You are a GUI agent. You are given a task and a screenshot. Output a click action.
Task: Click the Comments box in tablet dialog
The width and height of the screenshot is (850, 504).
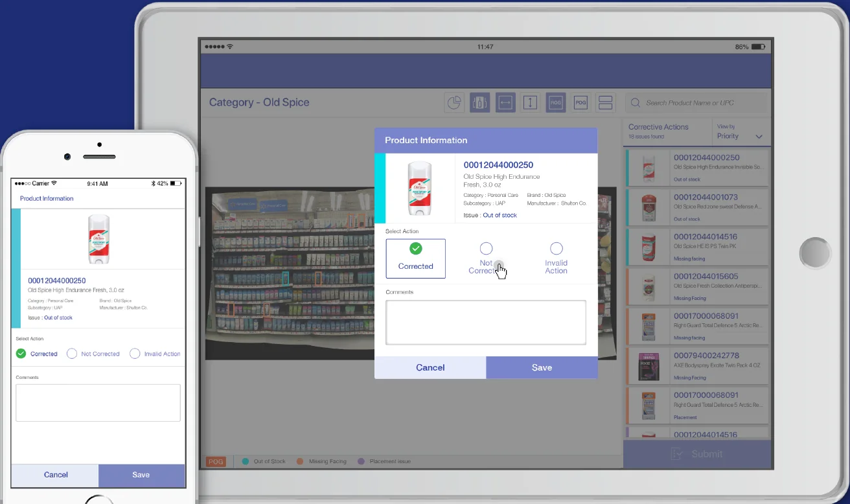coord(486,322)
